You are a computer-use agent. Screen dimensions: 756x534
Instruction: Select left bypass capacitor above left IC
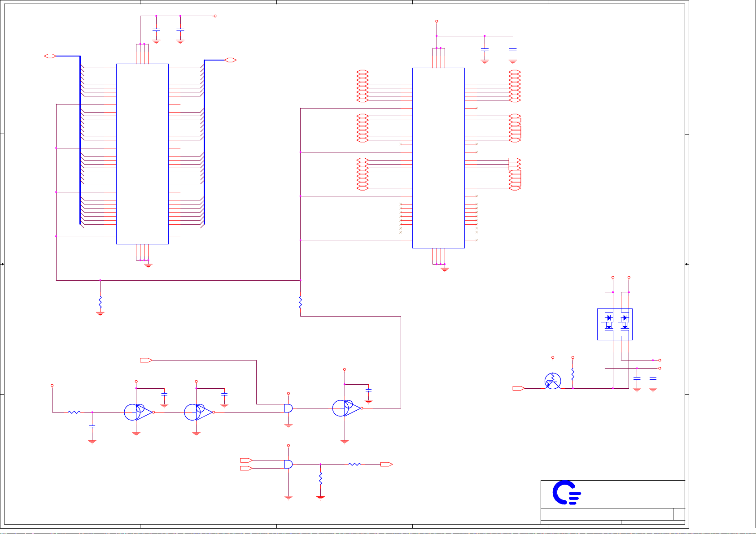pos(156,30)
